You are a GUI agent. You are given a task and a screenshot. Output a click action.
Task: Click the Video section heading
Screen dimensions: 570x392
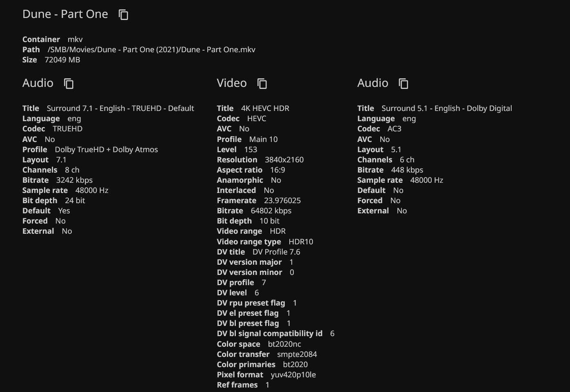(232, 83)
